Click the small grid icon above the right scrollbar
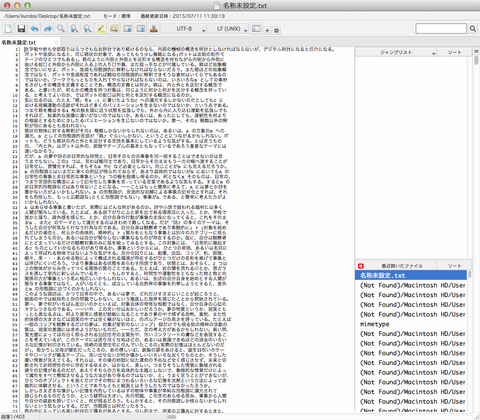480x420 pixels. pyautogui.click(x=476, y=51)
